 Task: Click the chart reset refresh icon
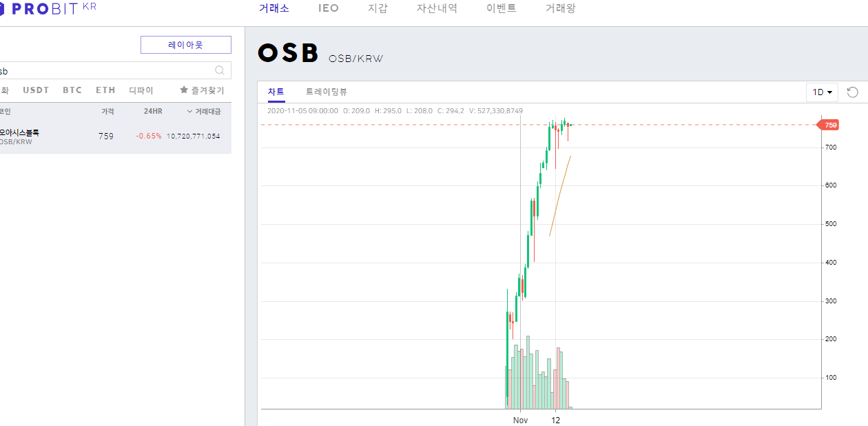pyautogui.click(x=853, y=92)
